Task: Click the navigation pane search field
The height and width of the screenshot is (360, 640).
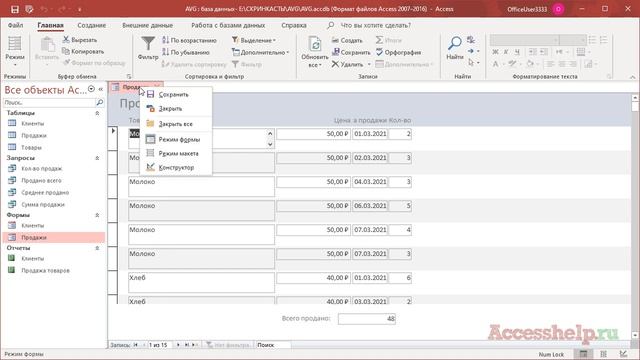Action: pos(49,102)
